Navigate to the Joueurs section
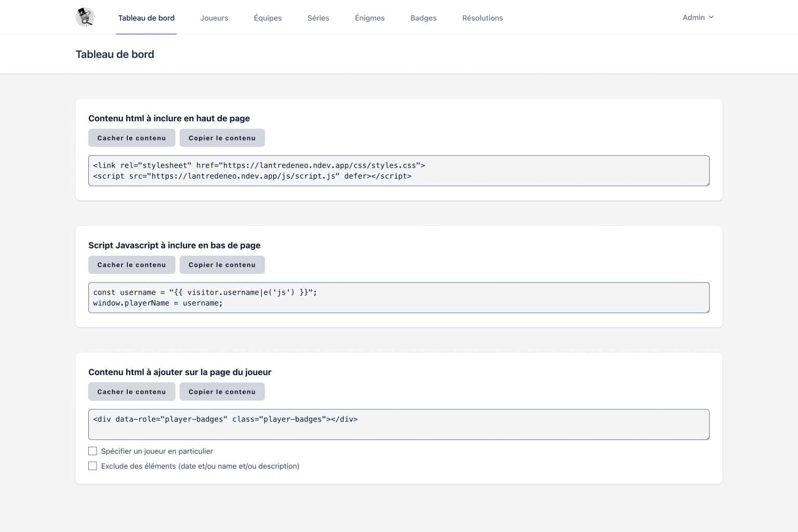798x532 pixels. [214, 18]
